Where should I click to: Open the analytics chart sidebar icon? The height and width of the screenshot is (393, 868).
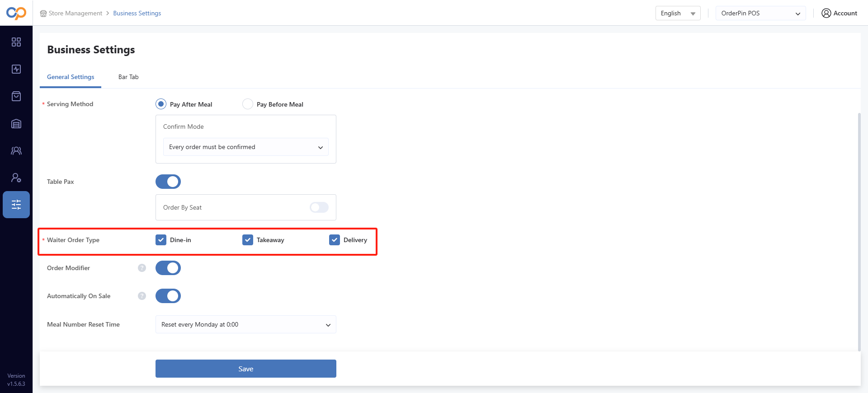(16, 69)
